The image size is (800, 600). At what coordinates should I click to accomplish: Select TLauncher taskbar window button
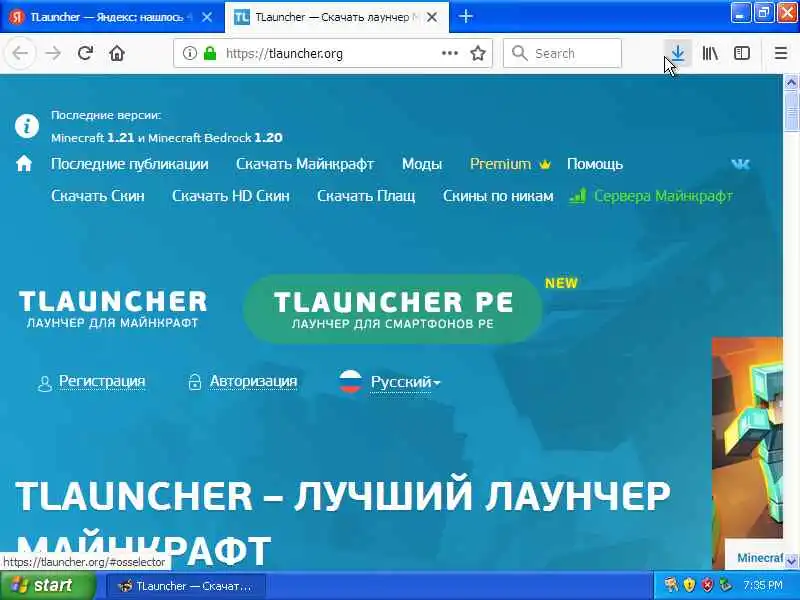point(186,586)
